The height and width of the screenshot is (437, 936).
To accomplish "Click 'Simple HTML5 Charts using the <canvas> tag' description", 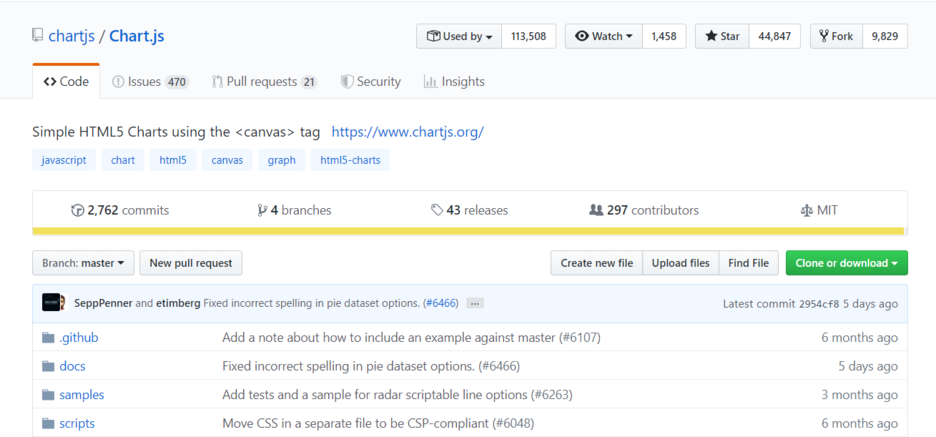I will (x=176, y=132).
